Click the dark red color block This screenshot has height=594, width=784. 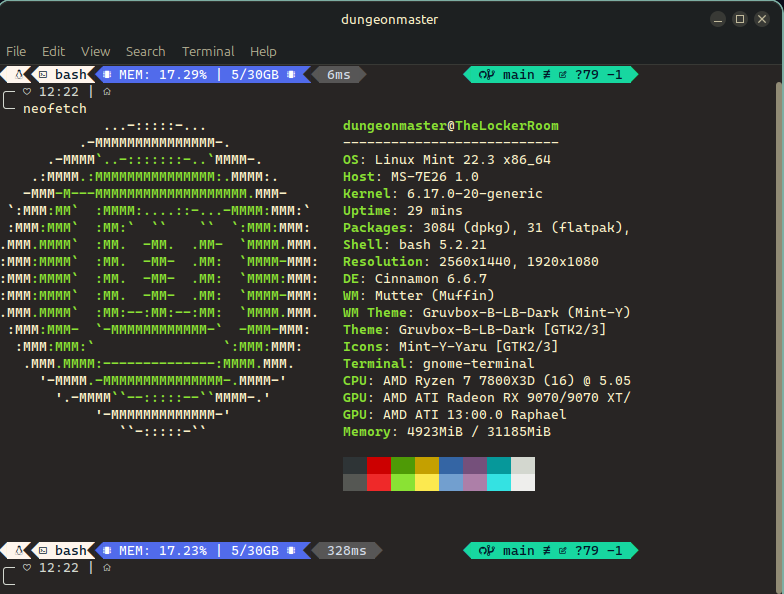(x=379, y=466)
